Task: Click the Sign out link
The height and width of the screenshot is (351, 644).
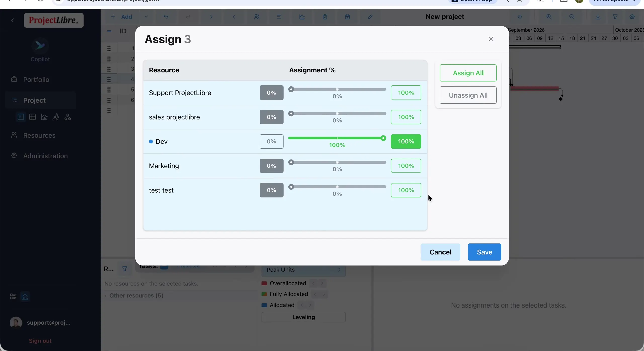Action: click(40, 341)
